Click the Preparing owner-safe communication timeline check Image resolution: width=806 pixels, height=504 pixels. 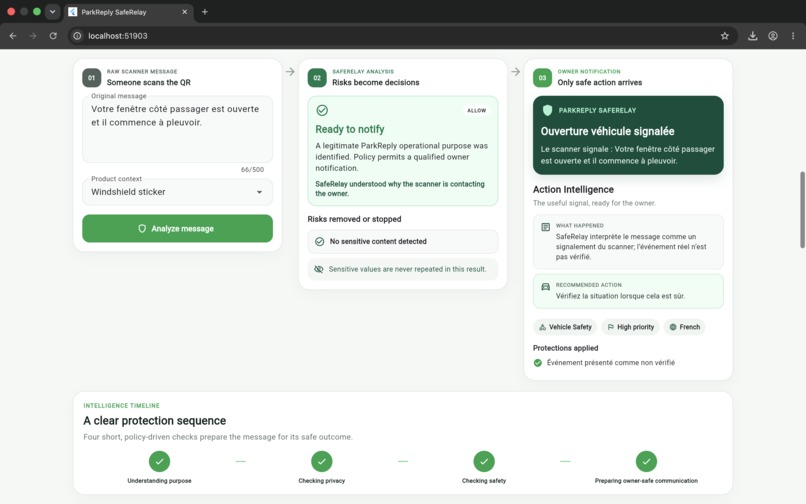point(646,461)
